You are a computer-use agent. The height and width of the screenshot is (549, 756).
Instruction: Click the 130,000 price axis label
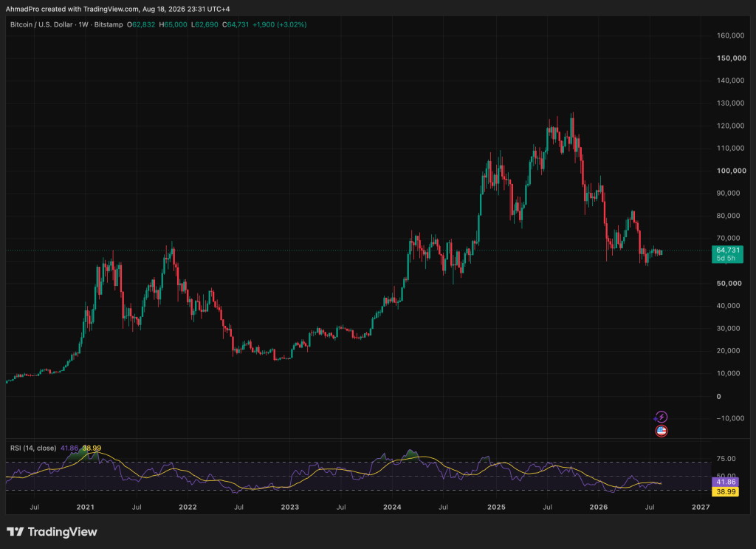click(x=731, y=103)
